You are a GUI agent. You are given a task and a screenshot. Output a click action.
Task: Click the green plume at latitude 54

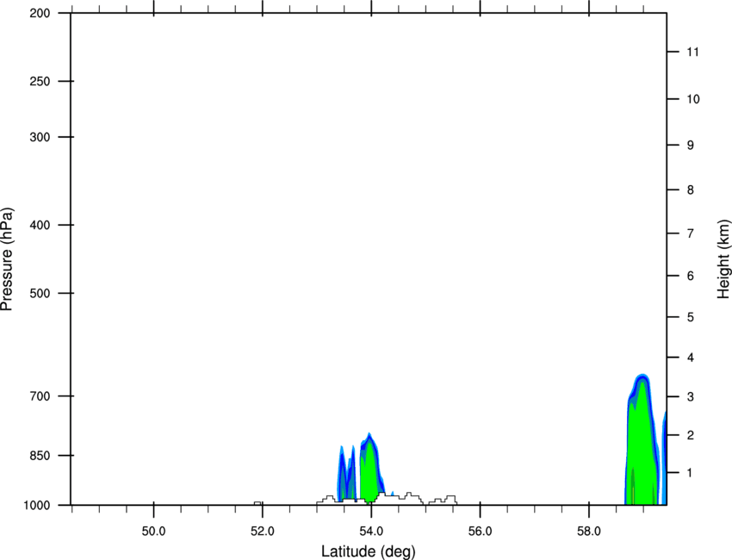point(370,470)
